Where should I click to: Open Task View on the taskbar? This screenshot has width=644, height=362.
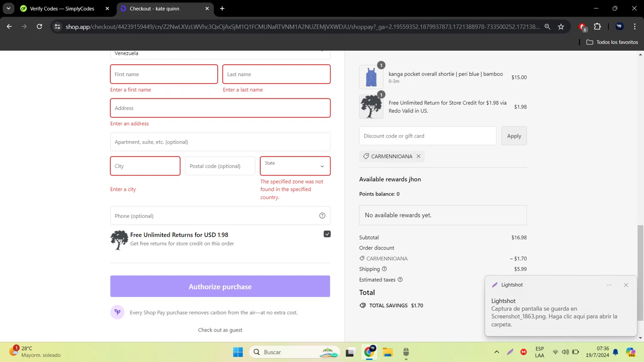(x=350, y=352)
